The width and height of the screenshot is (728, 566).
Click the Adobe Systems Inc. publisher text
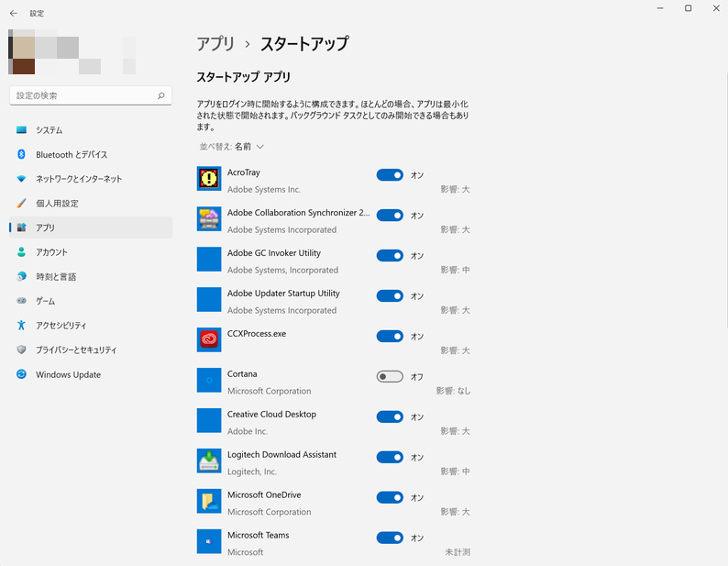pyautogui.click(x=264, y=190)
